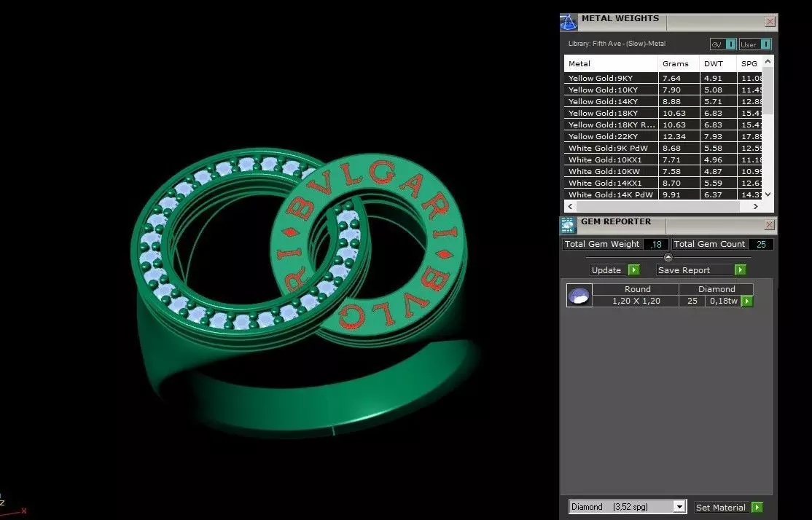Select the Yellow Gold:22KY row
This screenshot has width=812, height=520.
point(664,136)
